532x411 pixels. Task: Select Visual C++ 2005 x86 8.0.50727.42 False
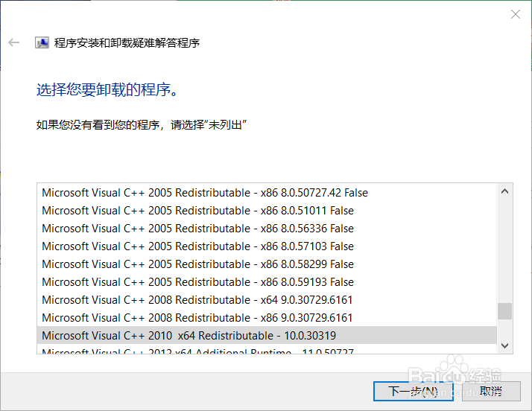click(x=267, y=193)
